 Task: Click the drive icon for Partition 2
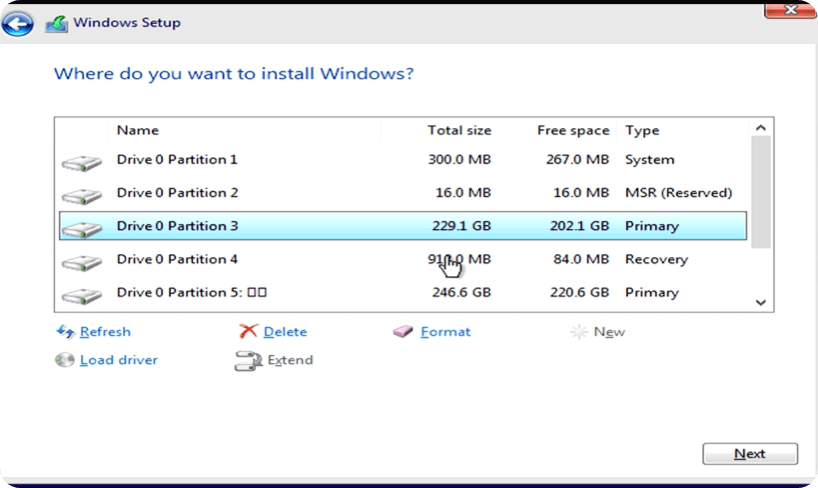point(81,195)
